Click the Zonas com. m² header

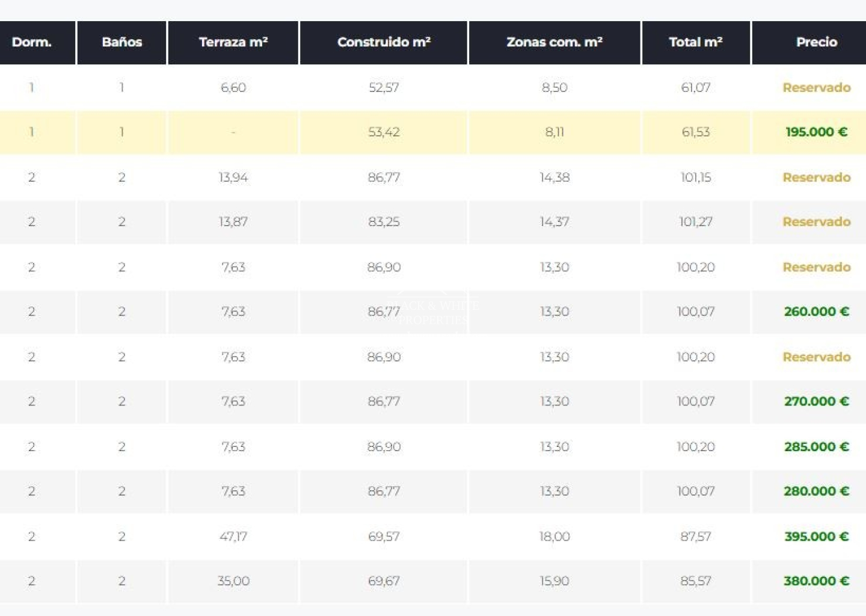(x=554, y=42)
